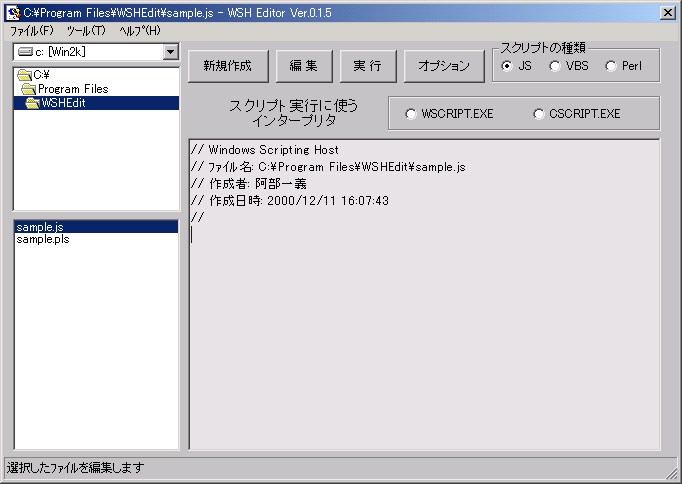This screenshot has width=682, height=484.
Task: Open the ヘルプ(H) menu
Action: (140, 31)
